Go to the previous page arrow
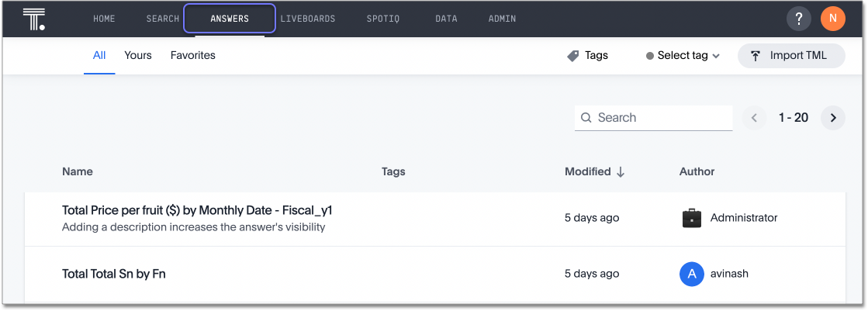868x311 pixels. tap(754, 118)
